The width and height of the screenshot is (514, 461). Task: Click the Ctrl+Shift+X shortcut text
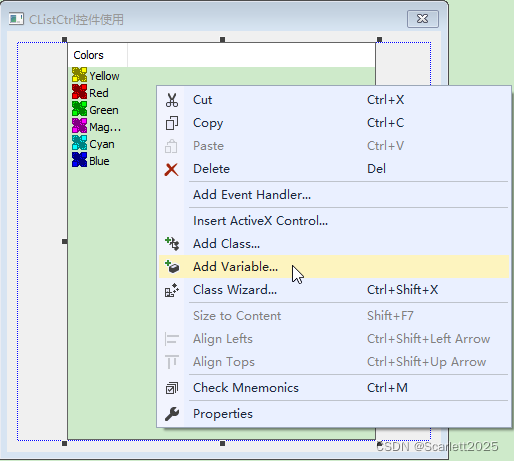[403, 290]
